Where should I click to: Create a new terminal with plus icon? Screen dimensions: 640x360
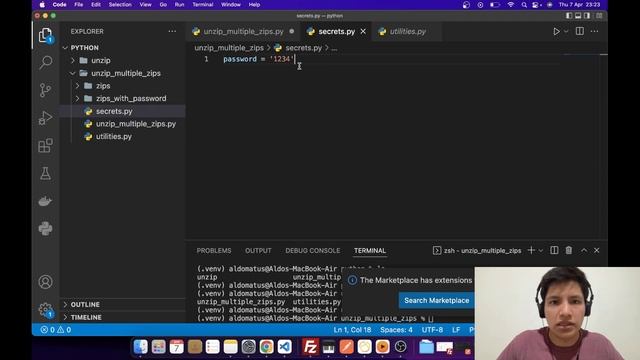(x=531, y=250)
